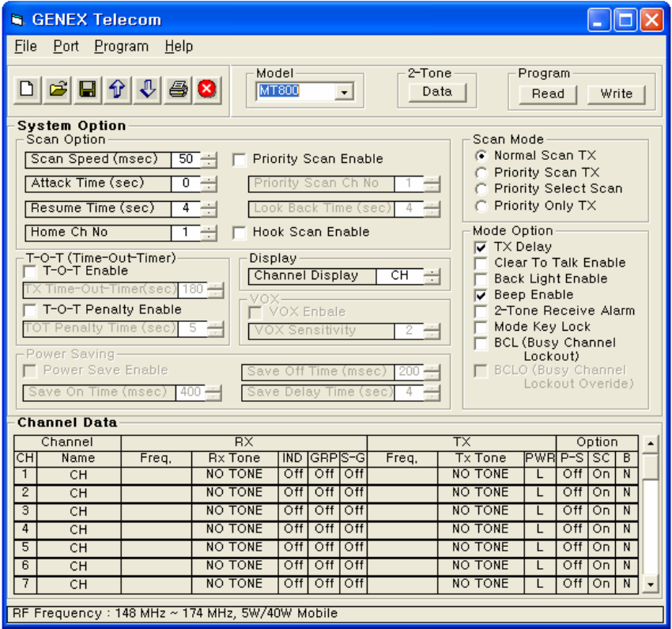Uncheck the TX Delay option
The image size is (672, 629).
[x=481, y=248]
